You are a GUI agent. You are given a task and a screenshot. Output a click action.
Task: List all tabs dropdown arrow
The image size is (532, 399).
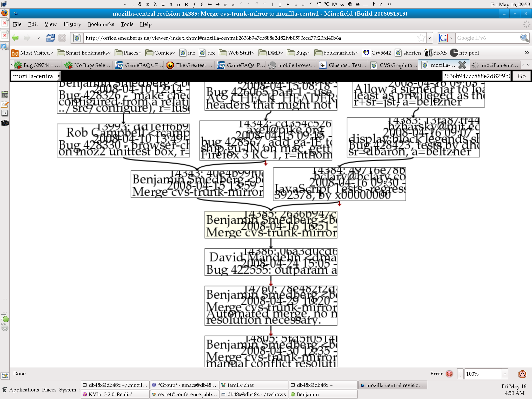528,65
